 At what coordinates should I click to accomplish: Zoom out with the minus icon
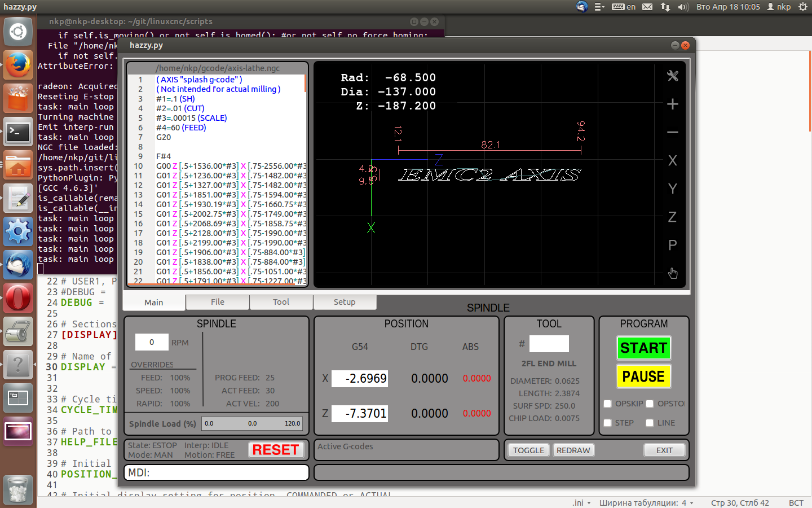672,132
